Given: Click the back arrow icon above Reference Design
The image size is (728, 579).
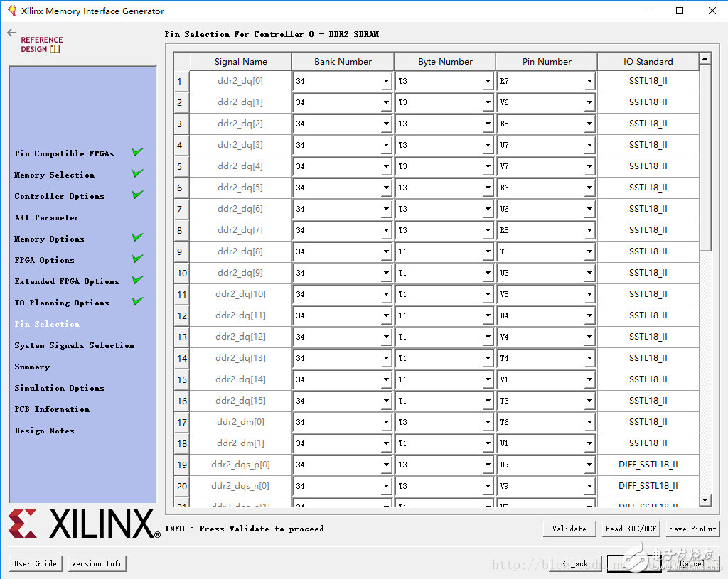Looking at the screenshot, I should click(11, 33).
